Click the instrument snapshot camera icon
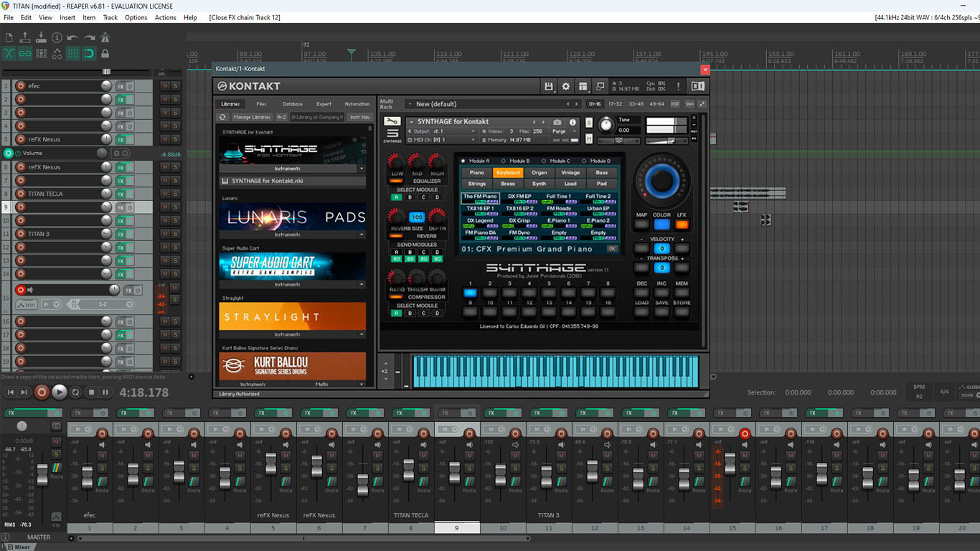 tap(557, 123)
